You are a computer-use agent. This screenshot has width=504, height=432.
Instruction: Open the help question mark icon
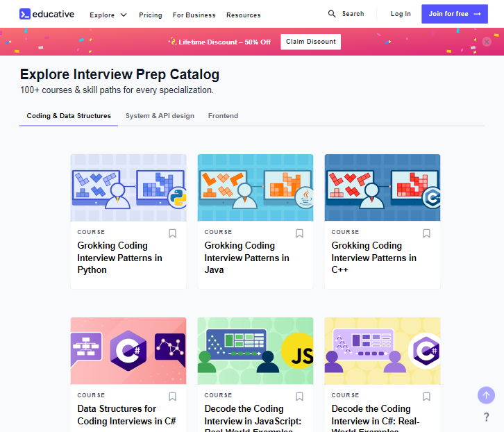pyautogui.click(x=487, y=417)
